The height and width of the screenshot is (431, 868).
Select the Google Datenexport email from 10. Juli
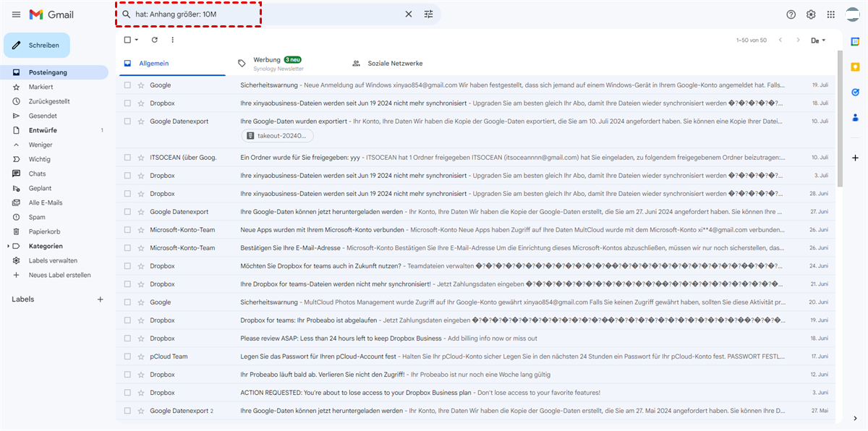pos(127,121)
